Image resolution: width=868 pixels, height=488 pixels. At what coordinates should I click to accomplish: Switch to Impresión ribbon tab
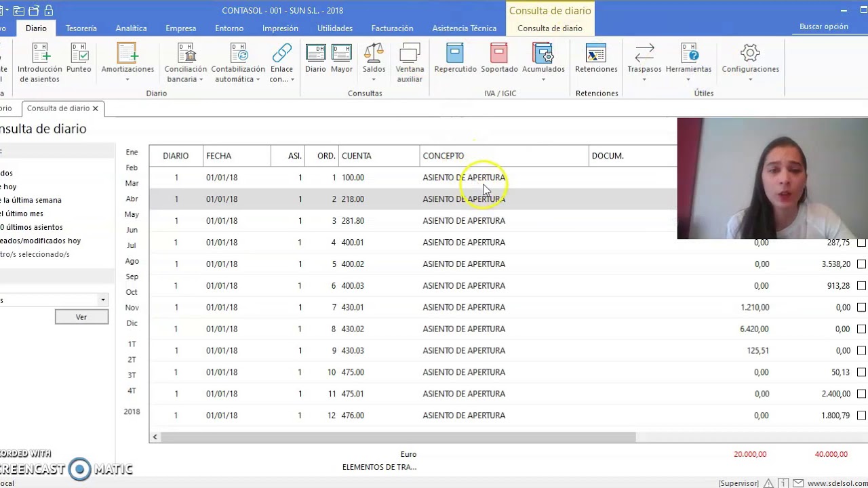[x=280, y=28]
